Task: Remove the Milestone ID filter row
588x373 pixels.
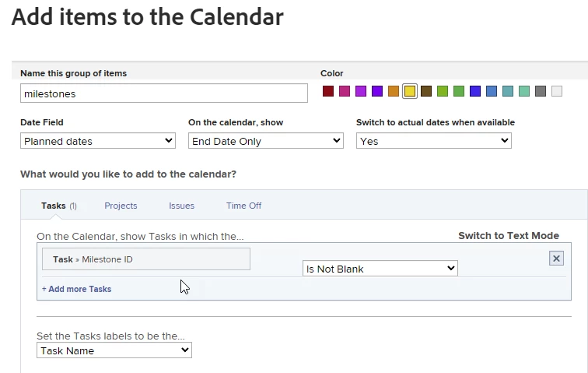Action: 556,259
